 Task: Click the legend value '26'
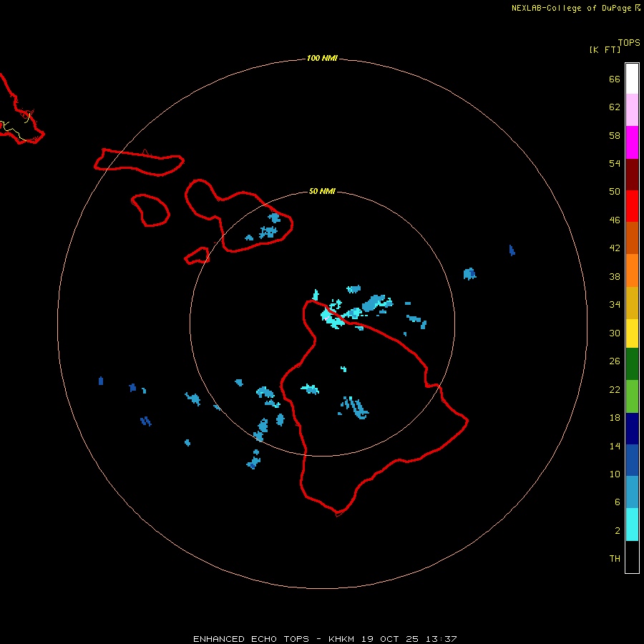615,361
